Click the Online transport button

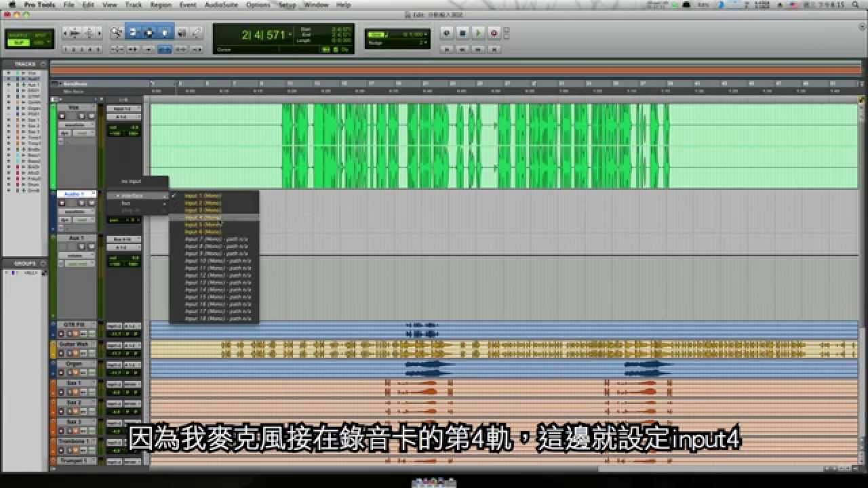447,33
